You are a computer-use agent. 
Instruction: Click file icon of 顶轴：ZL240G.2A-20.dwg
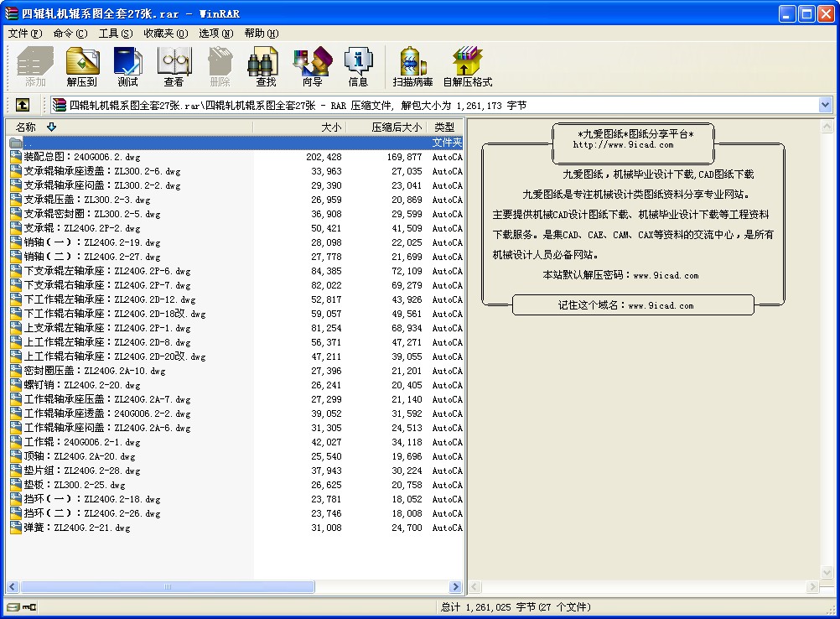click(16, 456)
